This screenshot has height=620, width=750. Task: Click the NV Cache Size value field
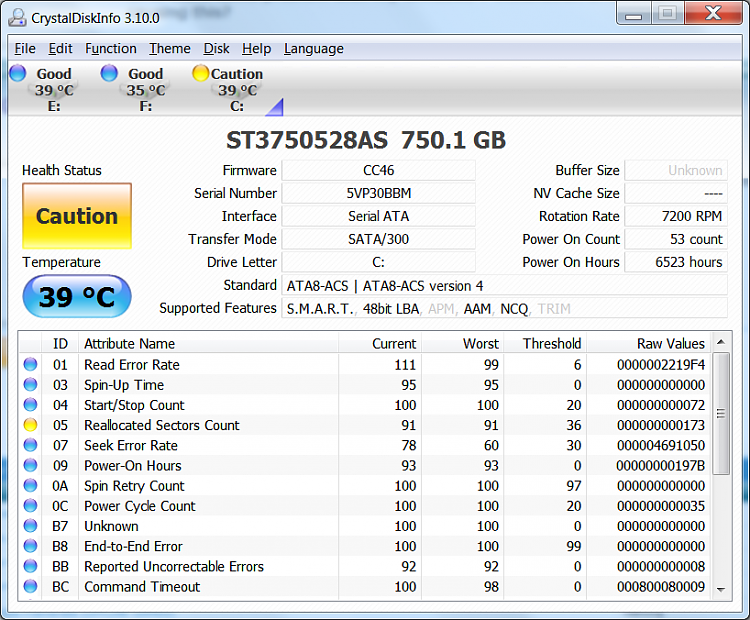[676, 193]
